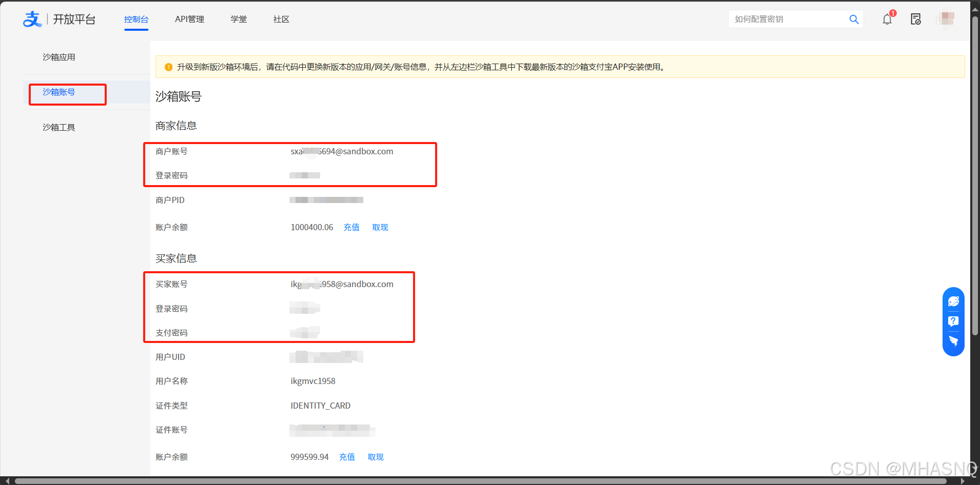This screenshot has height=485, width=980.
Task: Click the 证件账号 label
Action: (171, 430)
